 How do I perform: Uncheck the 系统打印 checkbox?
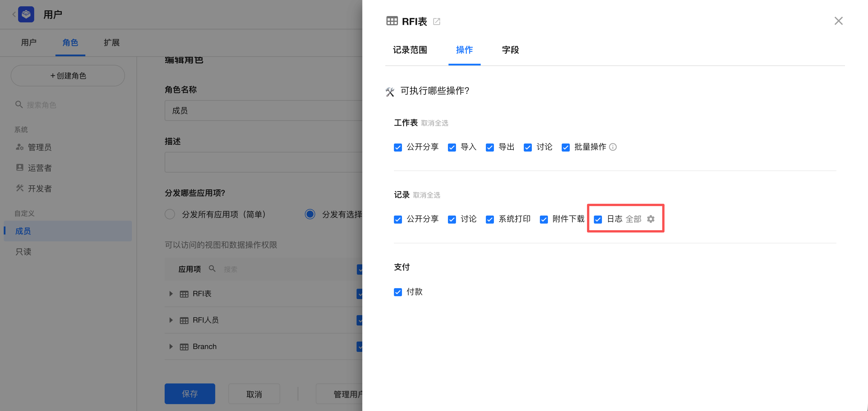tap(490, 219)
